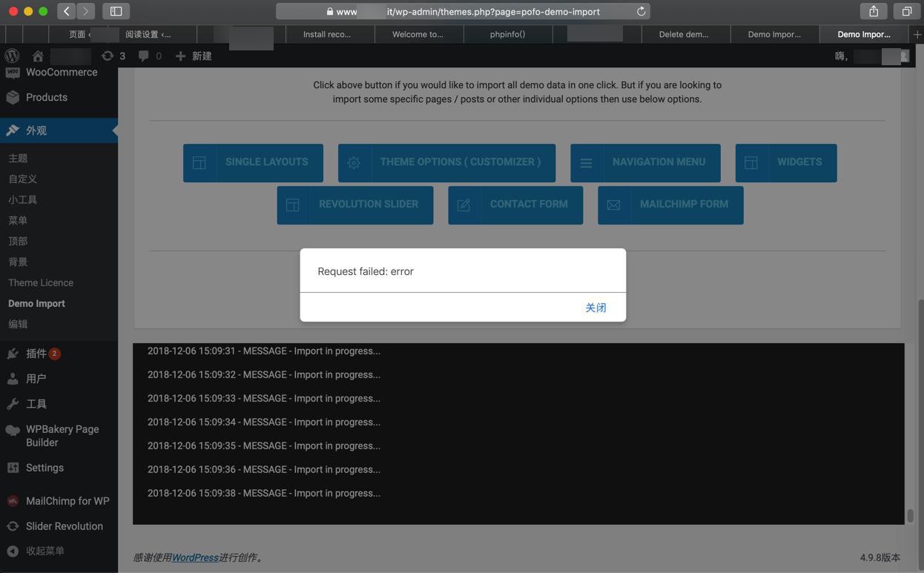Click envelope icon on MAILCHIMP FORM button

pyautogui.click(x=613, y=205)
